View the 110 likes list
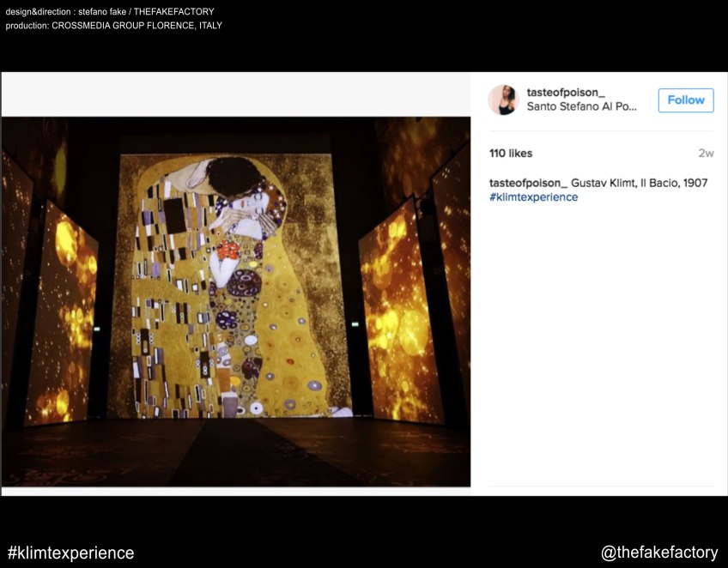The image size is (728, 568). pyautogui.click(x=511, y=154)
